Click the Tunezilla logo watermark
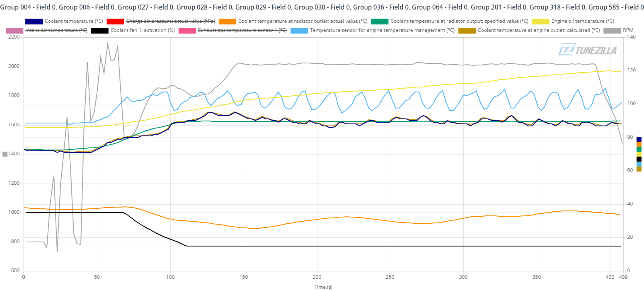The height and width of the screenshot is (290, 644). click(587, 50)
